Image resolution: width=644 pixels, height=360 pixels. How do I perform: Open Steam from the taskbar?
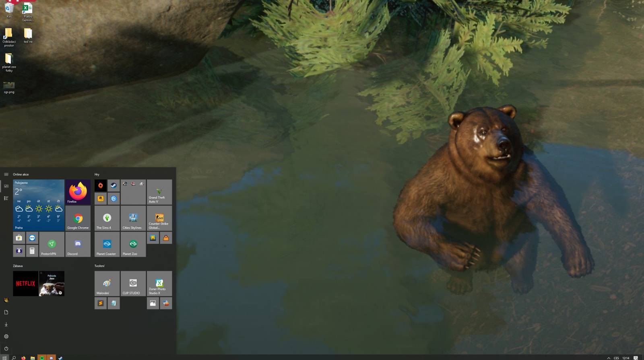(x=60, y=358)
